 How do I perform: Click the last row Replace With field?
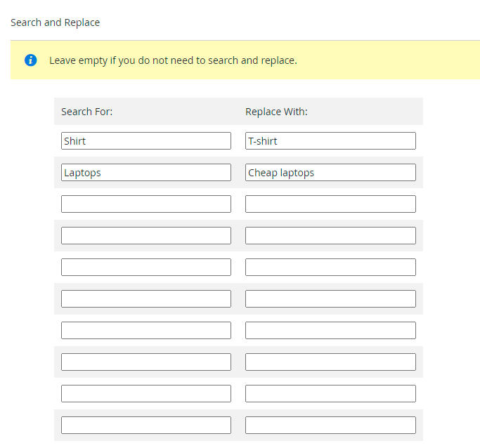[x=330, y=426]
